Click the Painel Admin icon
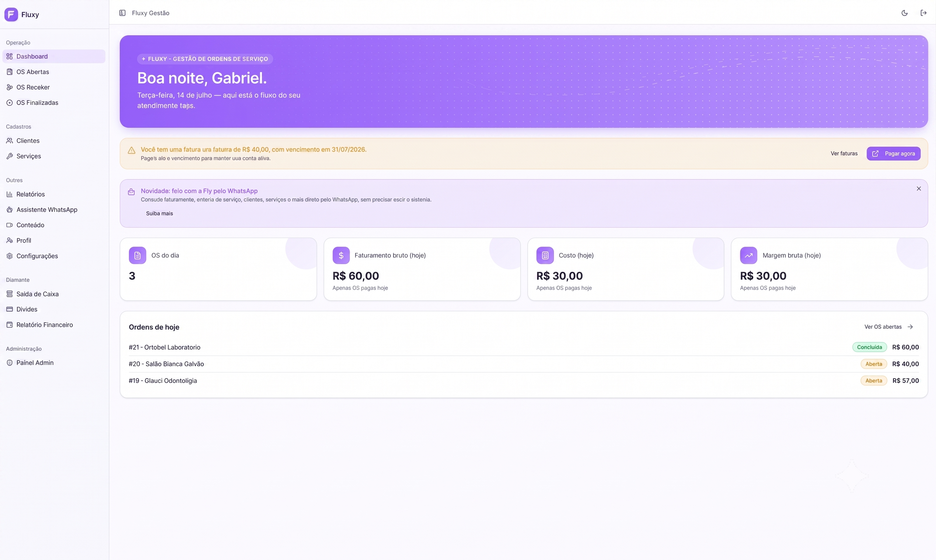The image size is (936, 560). pos(9,363)
